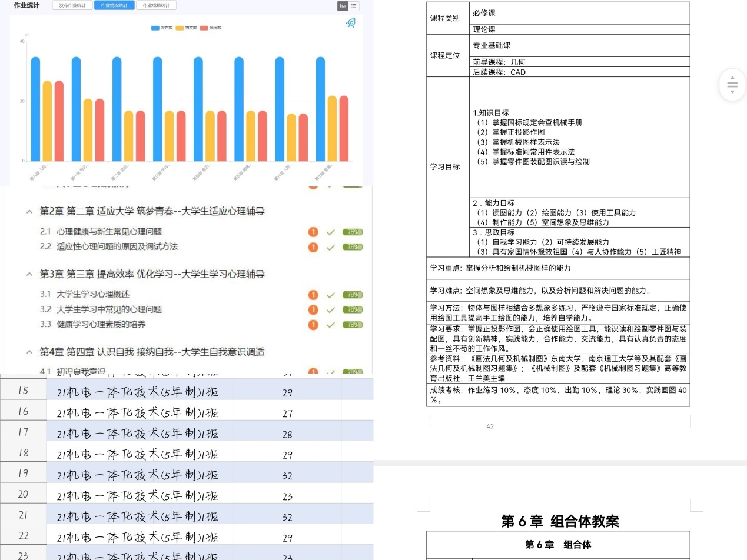
Task: Click 第2章 第二章 适应大学 筑梦青春 chapter title
Action: point(152,211)
